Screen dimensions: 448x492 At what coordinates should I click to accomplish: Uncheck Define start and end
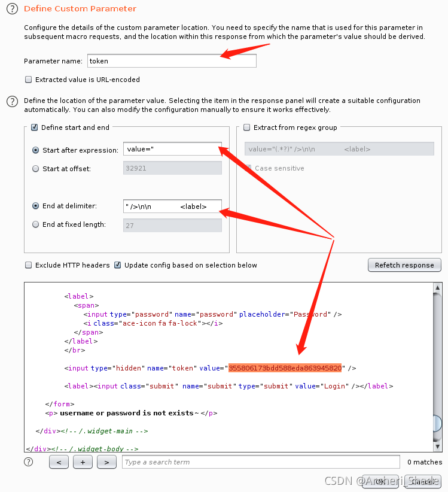tap(35, 127)
